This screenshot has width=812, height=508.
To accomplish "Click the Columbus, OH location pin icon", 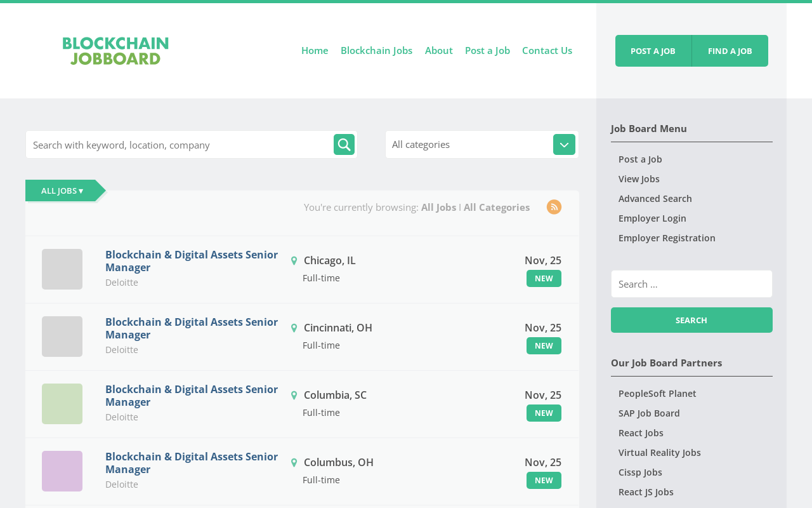I will pos(294,463).
